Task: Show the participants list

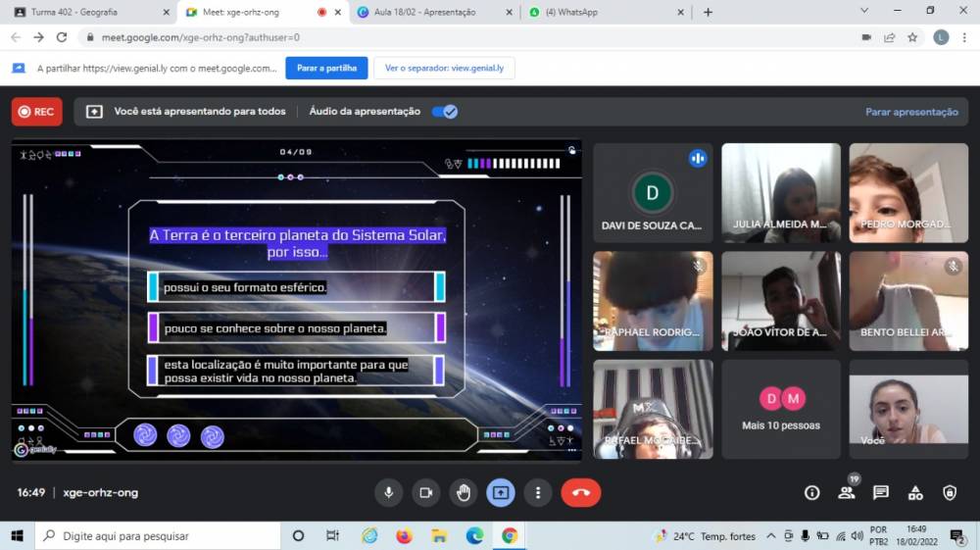Action: tap(846, 492)
